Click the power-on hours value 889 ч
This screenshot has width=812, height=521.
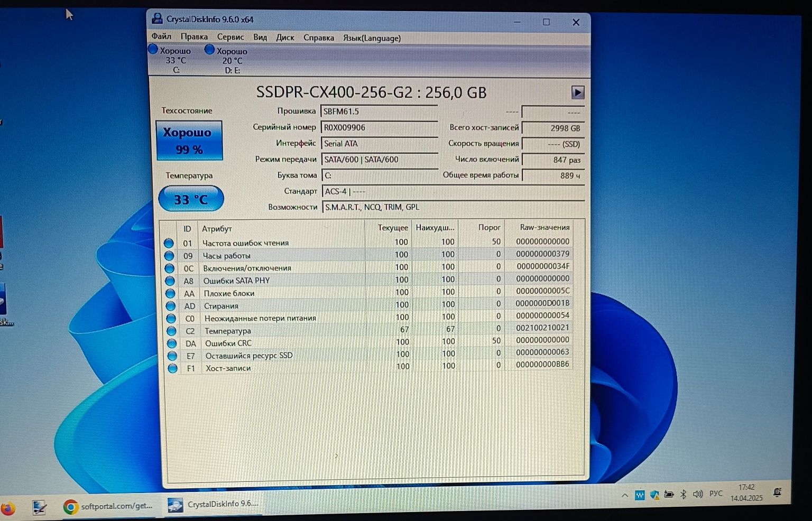(553, 175)
